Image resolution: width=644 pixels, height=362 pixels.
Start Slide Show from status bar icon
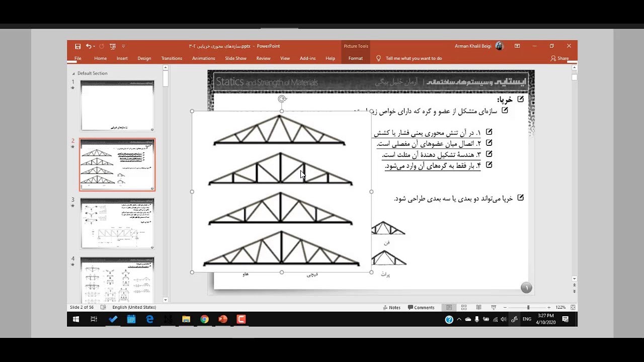[494, 307]
